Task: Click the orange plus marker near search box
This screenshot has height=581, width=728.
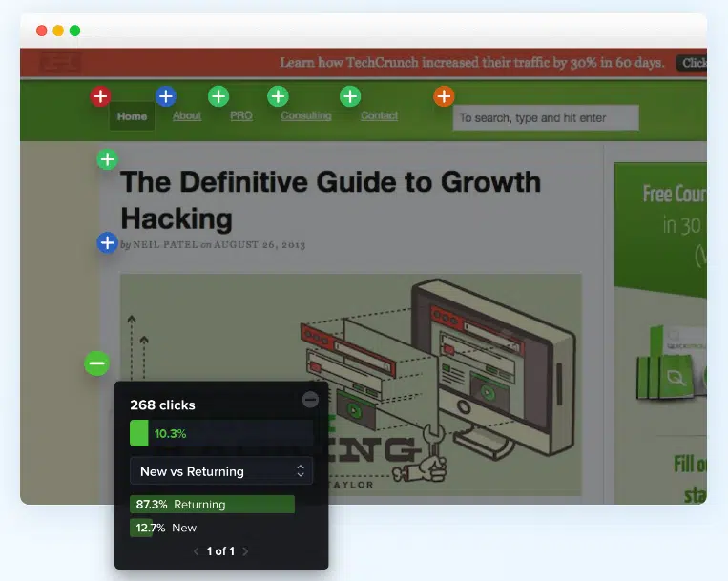Action: coord(444,96)
